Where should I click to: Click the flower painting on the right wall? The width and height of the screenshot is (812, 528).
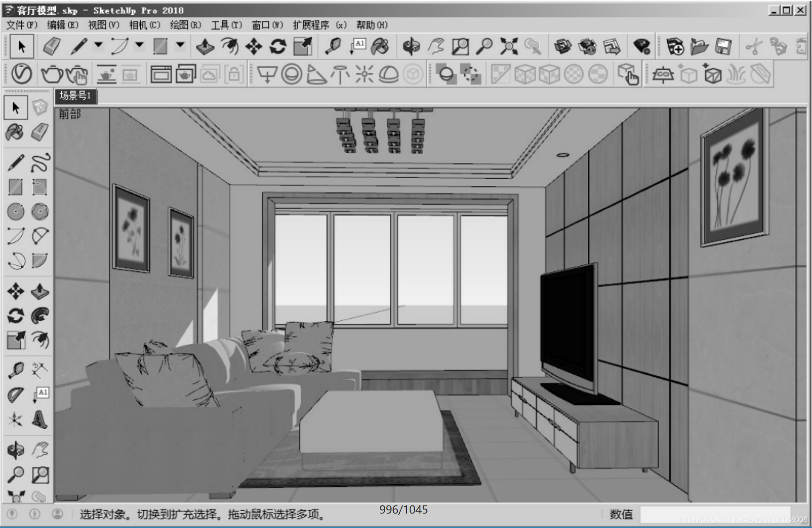tap(734, 177)
